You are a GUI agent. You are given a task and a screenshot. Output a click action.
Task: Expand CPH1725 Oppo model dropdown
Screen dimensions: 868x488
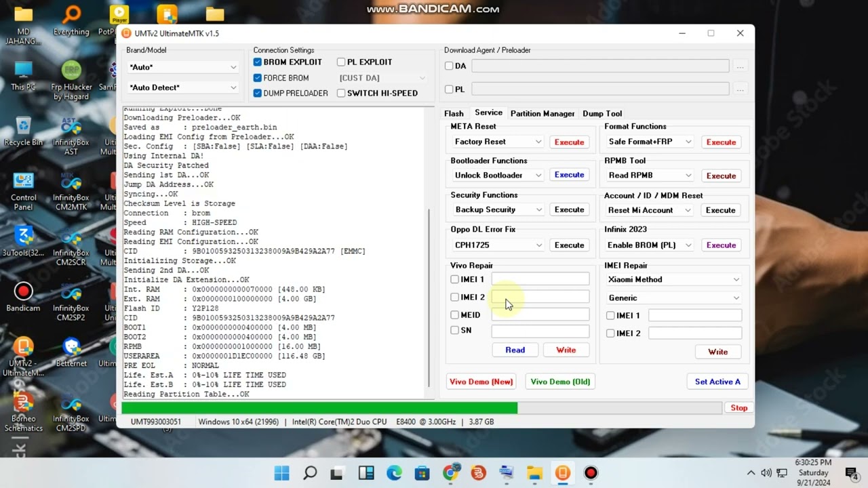tap(498, 245)
